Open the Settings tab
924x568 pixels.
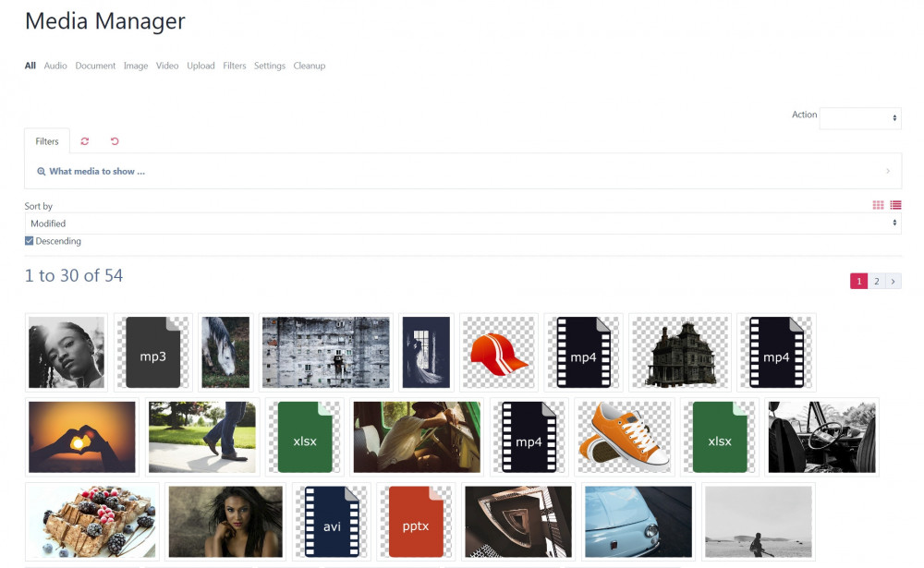pos(270,66)
